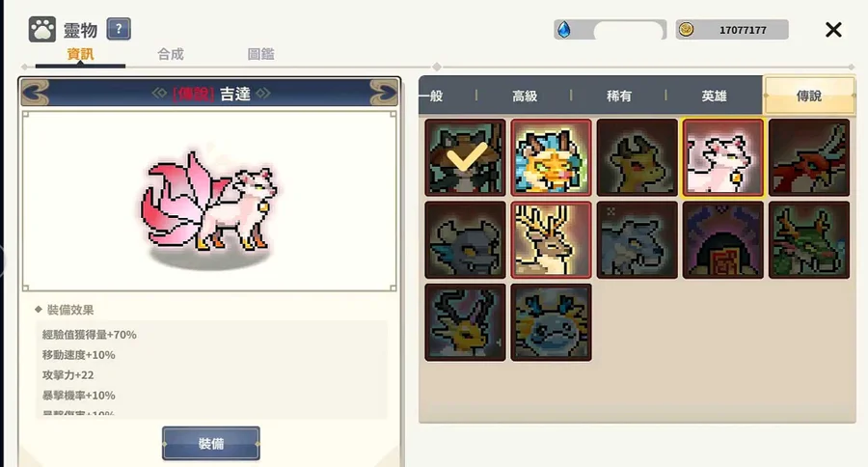
Task: Select the checkmarked equipped pet thumbnail
Action: pos(465,157)
